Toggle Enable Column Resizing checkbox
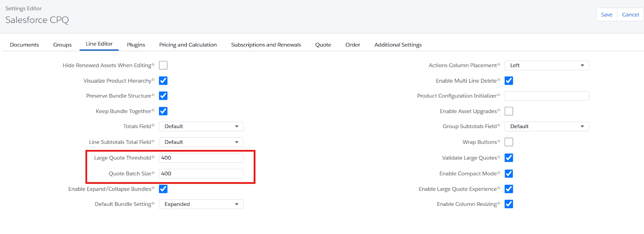This screenshot has height=234, width=644. pyautogui.click(x=509, y=204)
